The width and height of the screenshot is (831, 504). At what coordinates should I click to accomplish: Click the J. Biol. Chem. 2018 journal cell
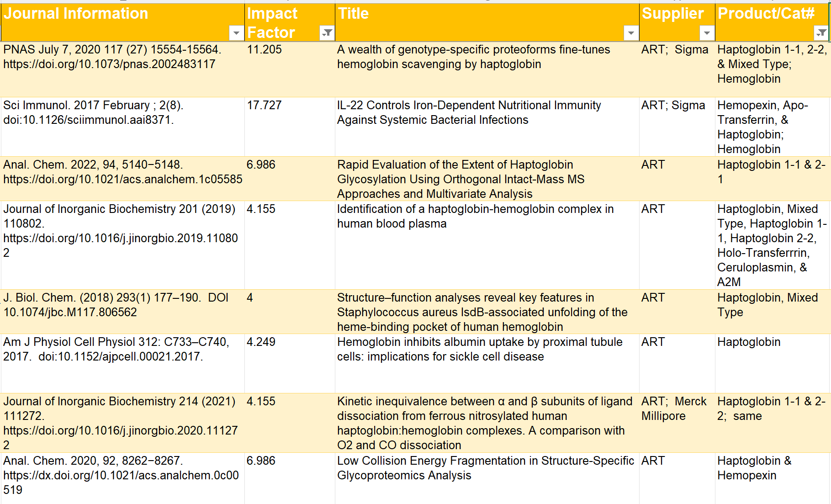pos(116,305)
